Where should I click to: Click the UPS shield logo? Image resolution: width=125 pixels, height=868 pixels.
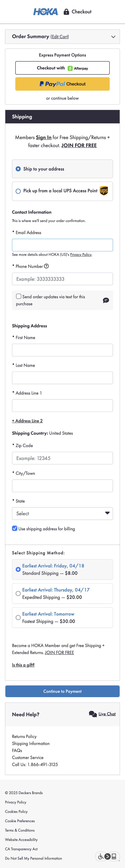(x=104, y=191)
